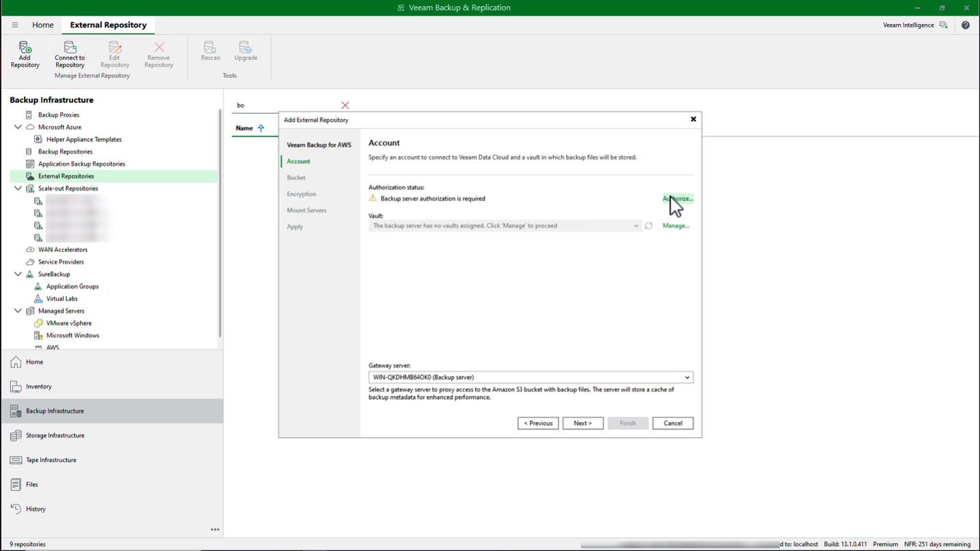This screenshot has width=980, height=551.
Task: Select VMware vSphere node
Action: click(x=69, y=323)
